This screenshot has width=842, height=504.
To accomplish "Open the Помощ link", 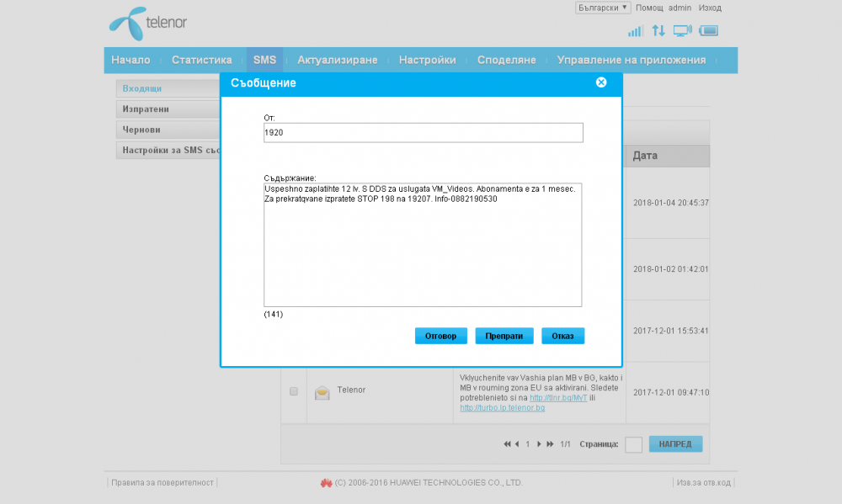I will [649, 8].
